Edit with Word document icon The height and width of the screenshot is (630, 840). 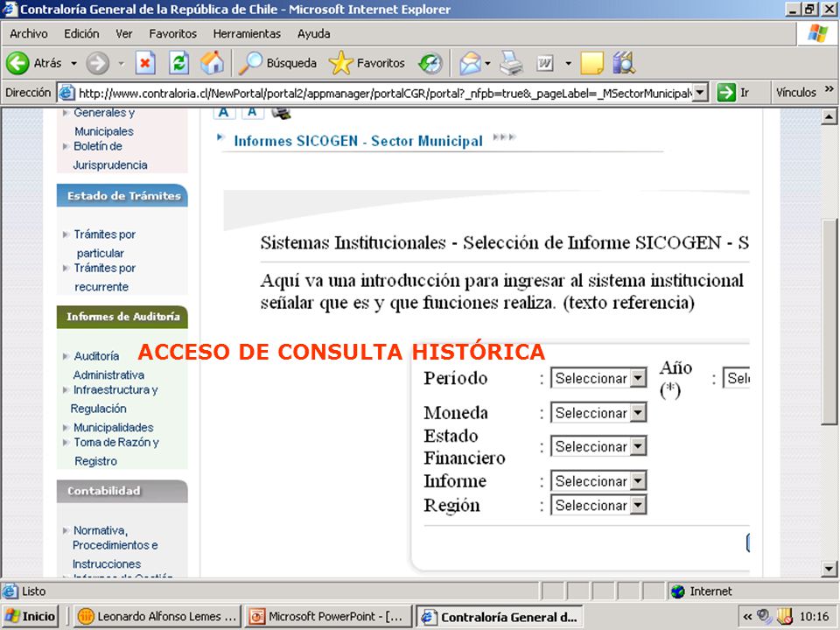[x=545, y=64]
